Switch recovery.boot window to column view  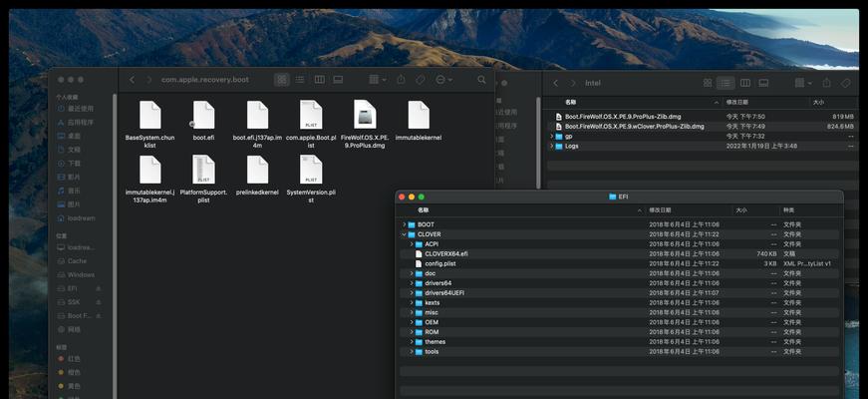pos(320,80)
